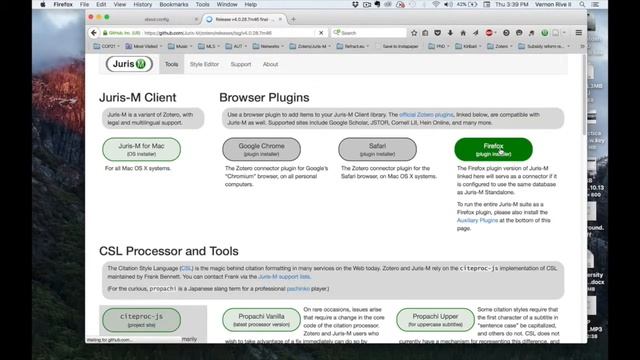The image size is (640, 360).
Task: Open the Bookmarks menu
Action: [x=173, y=4]
